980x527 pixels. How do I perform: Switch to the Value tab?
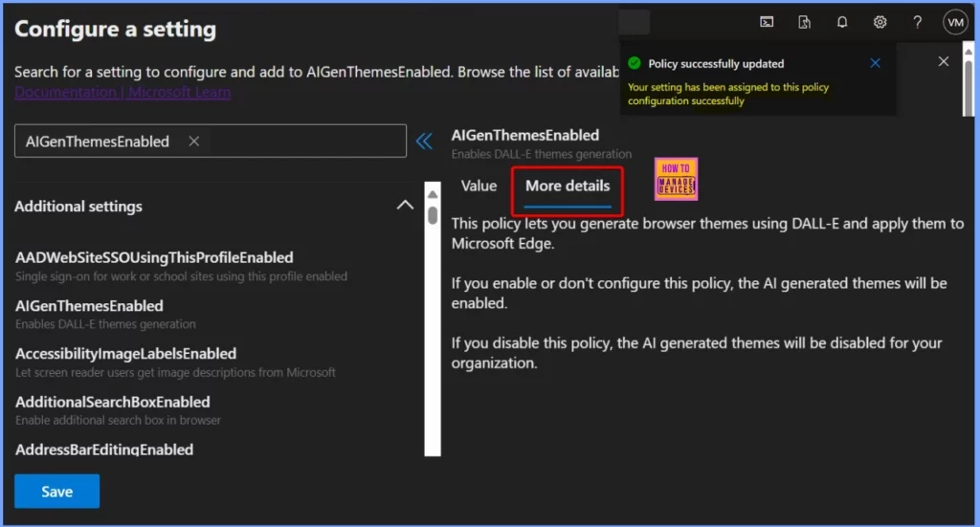(x=479, y=186)
